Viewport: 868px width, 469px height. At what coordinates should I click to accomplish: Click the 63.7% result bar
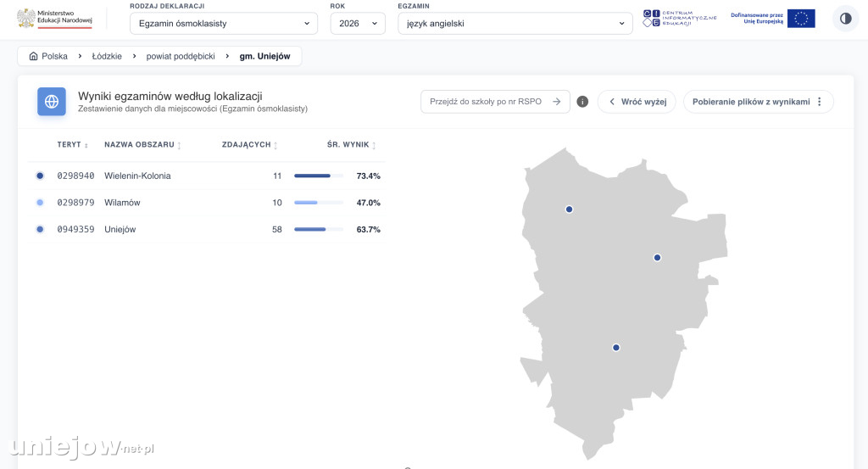tap(319, 229)
